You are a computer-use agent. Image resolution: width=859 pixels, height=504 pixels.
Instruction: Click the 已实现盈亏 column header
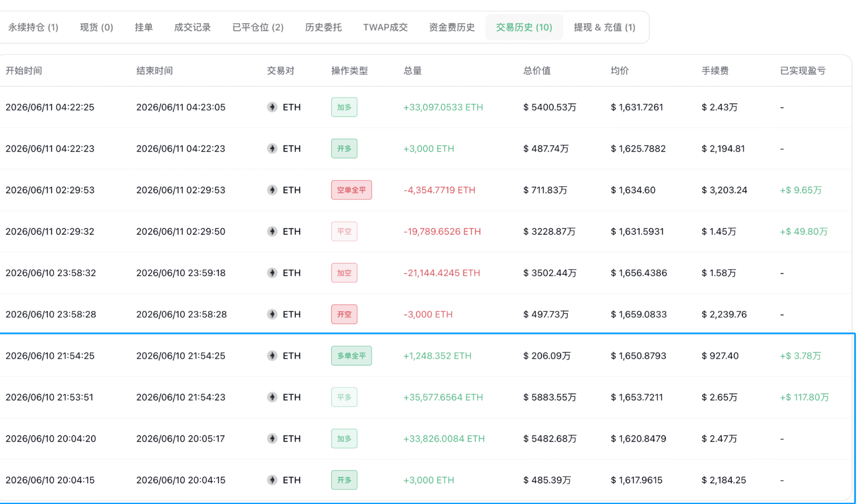[x=802, y=71]
